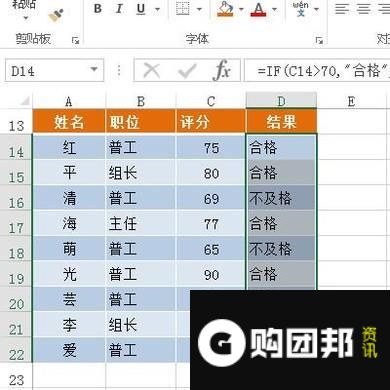Select name cell 平
The width and height of the screenshot is (390, 390).
point(69,172)
